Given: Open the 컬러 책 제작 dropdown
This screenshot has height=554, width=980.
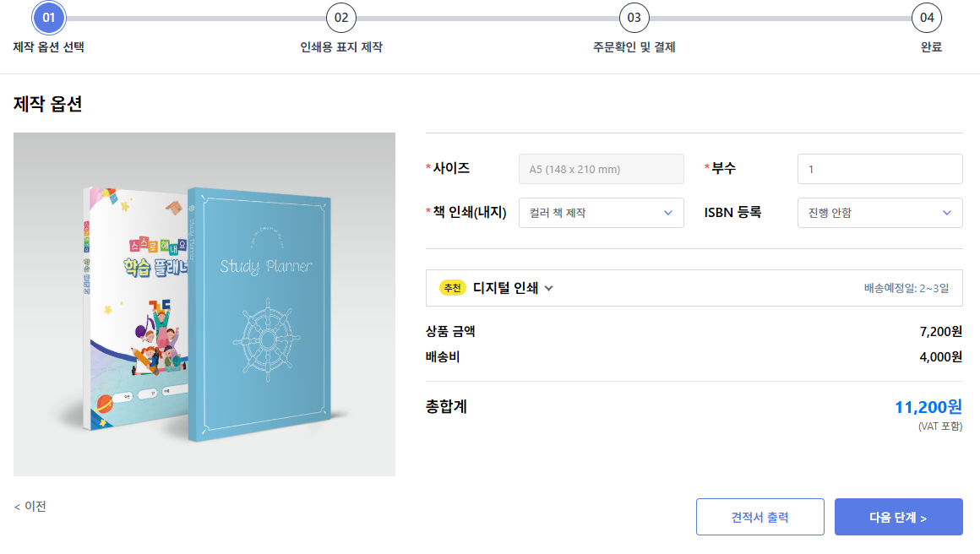Looking at the screenshot, I should tap(602, 213).
